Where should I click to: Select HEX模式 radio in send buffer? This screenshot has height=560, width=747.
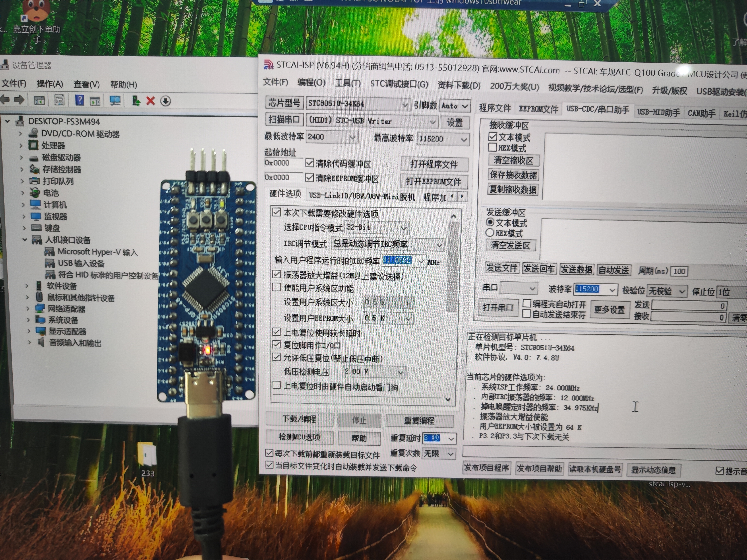tap(490, 233)
